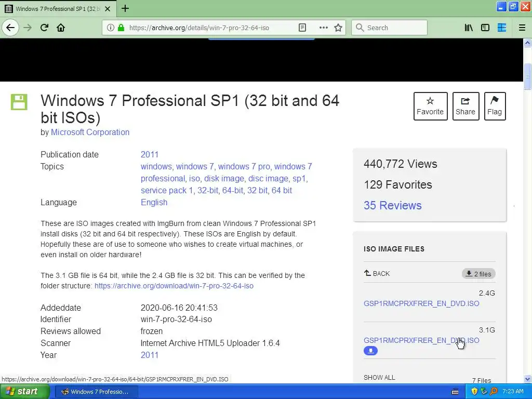Open the Windows Start menu
The height and width of the screenshot is (399, 532).
point(24,391)
